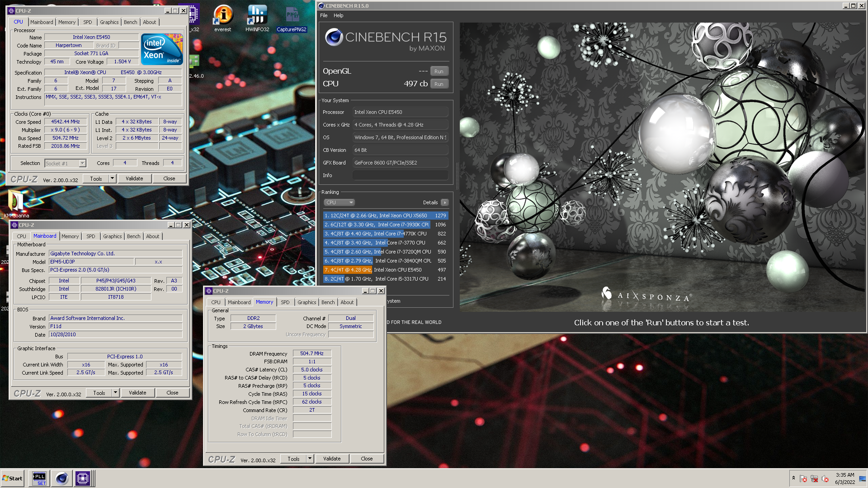Click Show Desktop button at taskbar end
The width and height of the screenshot is (868, 488).
(x=863, y=479)
